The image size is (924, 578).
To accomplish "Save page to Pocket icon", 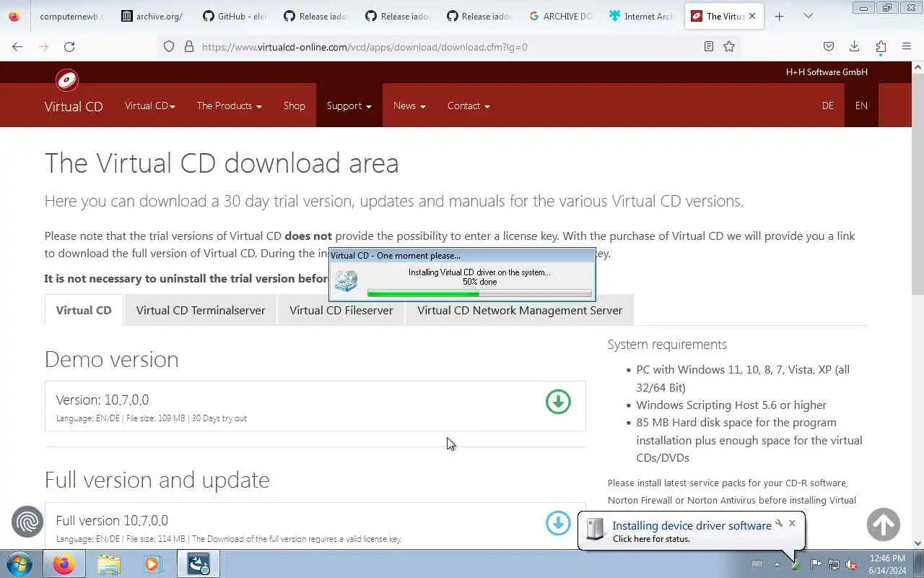I will [x=829, y=46].
